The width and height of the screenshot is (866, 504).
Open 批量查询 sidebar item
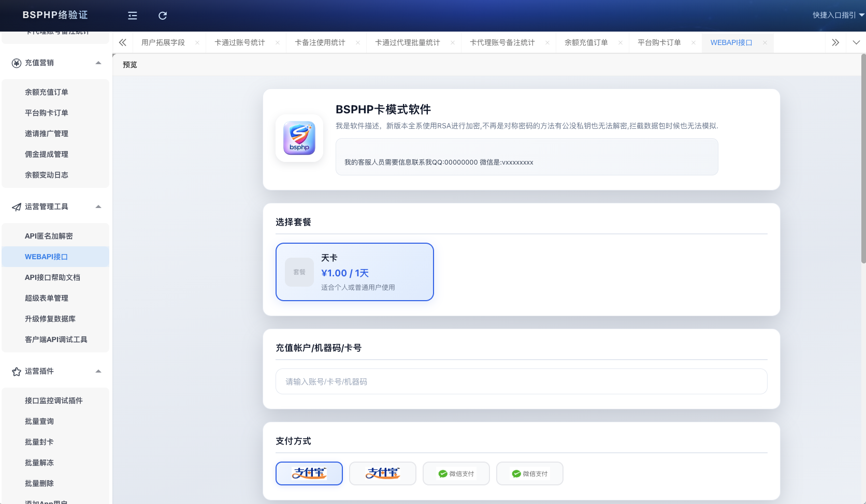[55, 421]
